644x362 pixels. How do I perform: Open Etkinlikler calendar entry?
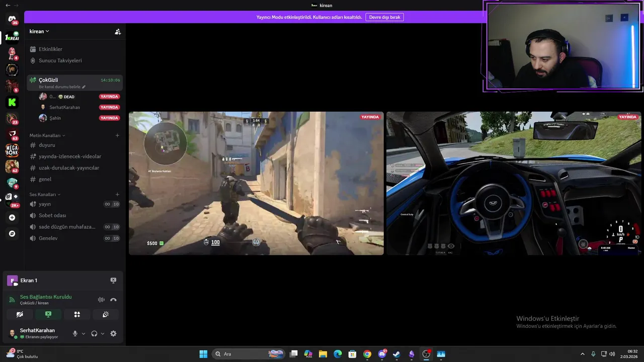pos(74,49)
